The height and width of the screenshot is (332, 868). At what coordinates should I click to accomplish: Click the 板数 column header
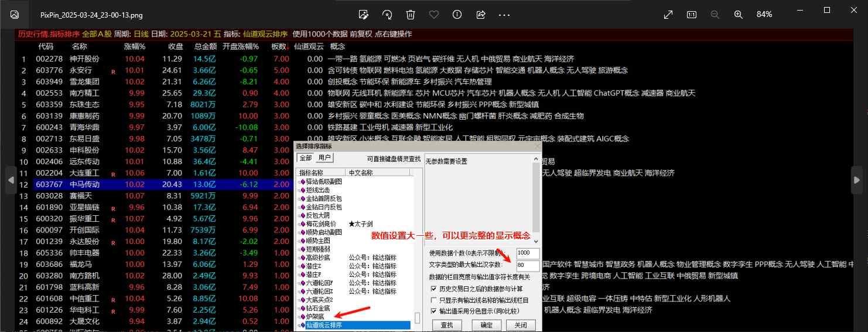[x=280, y=46]
